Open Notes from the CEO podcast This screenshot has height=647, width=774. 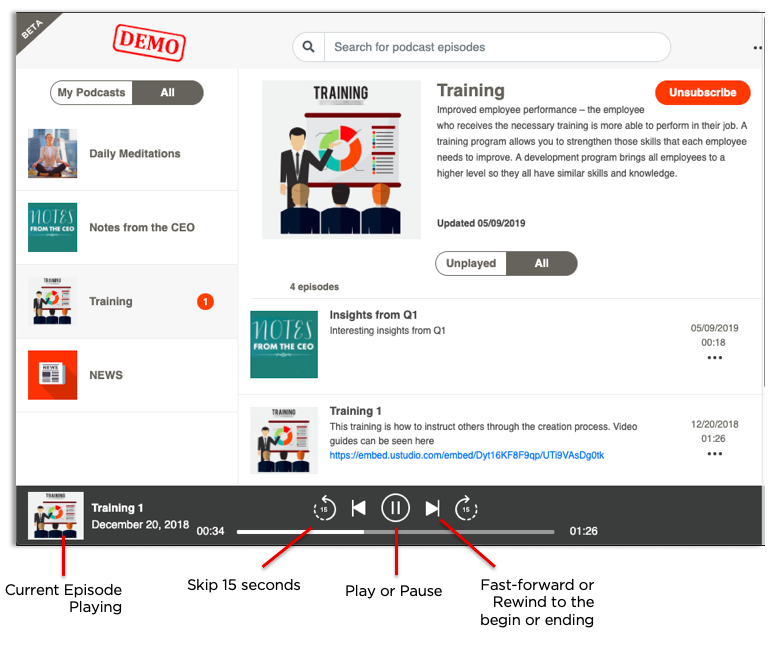coord(141,228)
